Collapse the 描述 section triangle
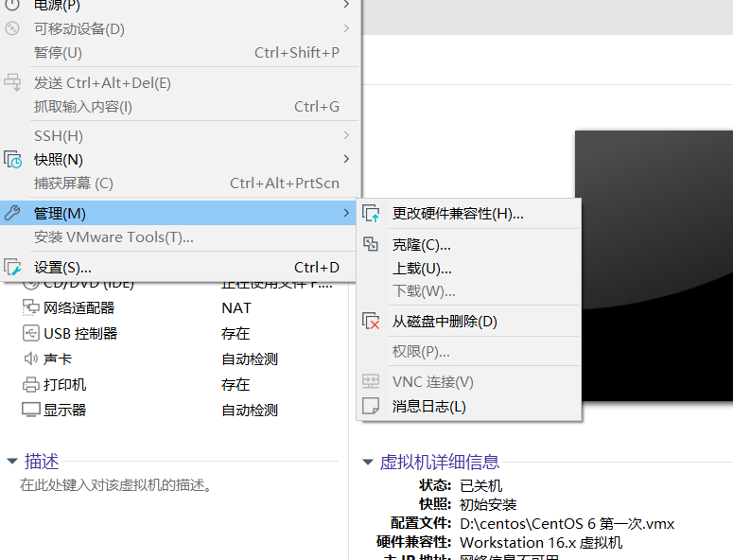Image resolution: width=733 pixels, height=560 pixels. (12, 461)
